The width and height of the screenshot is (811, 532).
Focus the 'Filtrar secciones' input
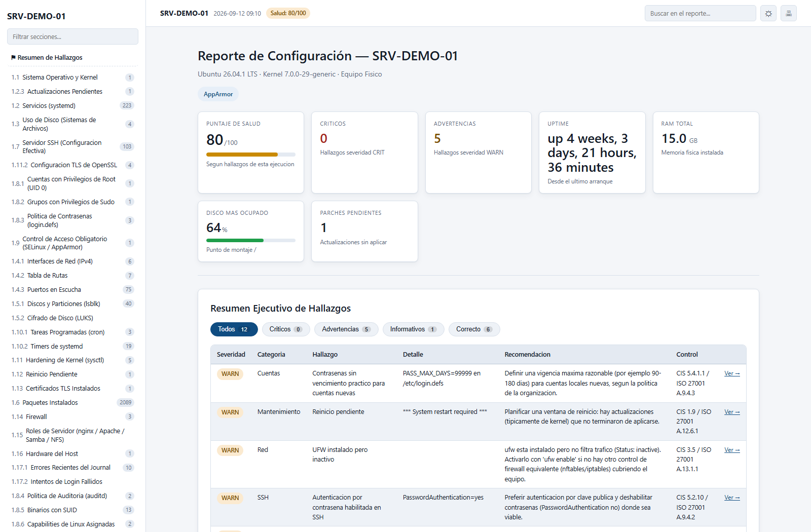point(72,36)
